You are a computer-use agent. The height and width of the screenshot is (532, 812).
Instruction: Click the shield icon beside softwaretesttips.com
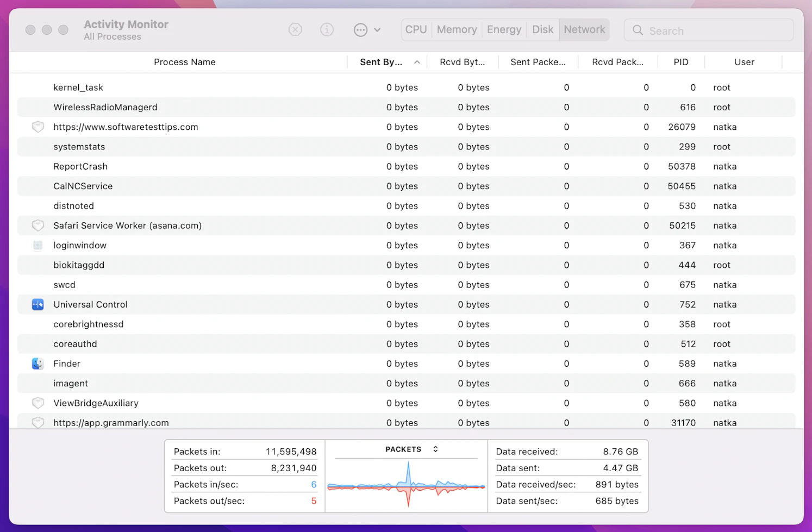point(38,127)
